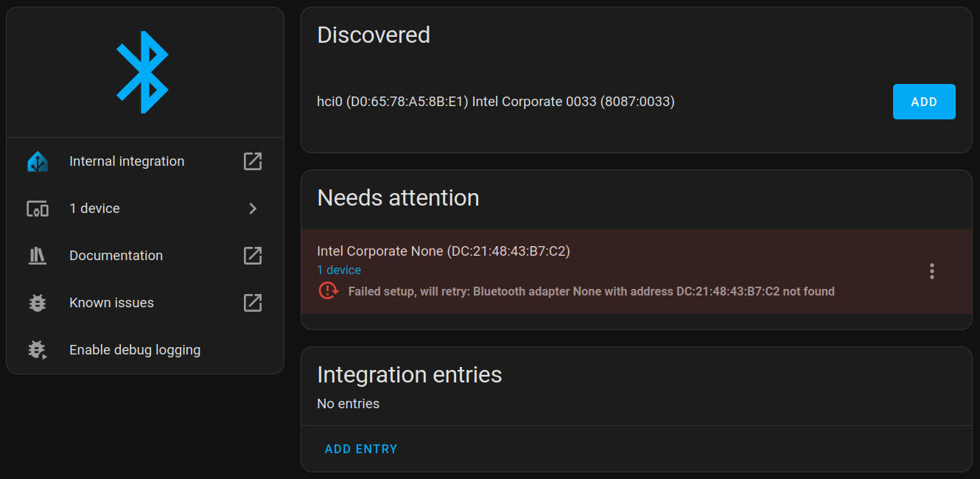Open external link icon beside Known issues
Screen dimensions: 980x479
coord(253,303)
